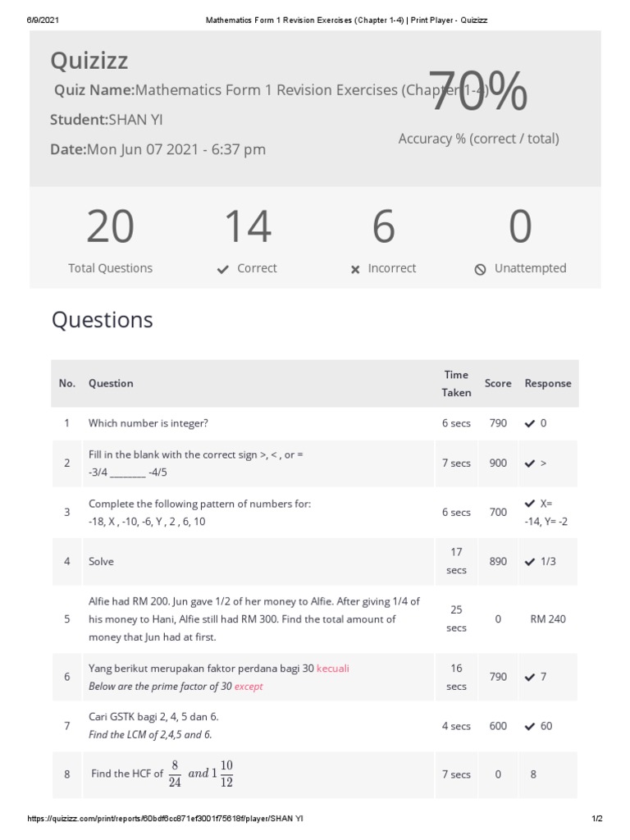This screenshot has width=630, height=840.
Task: Click the checkmark beside response 7
Action: [530, 678]
